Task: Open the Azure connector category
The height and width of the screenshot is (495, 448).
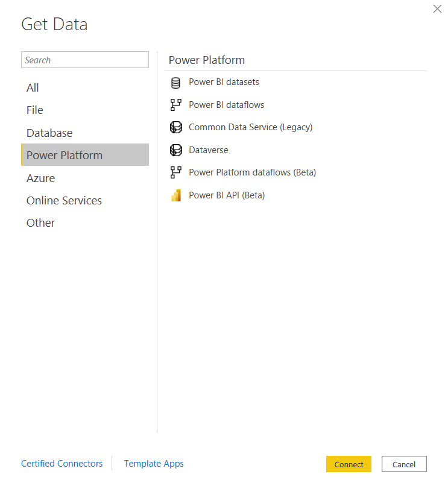Action: 40,178
